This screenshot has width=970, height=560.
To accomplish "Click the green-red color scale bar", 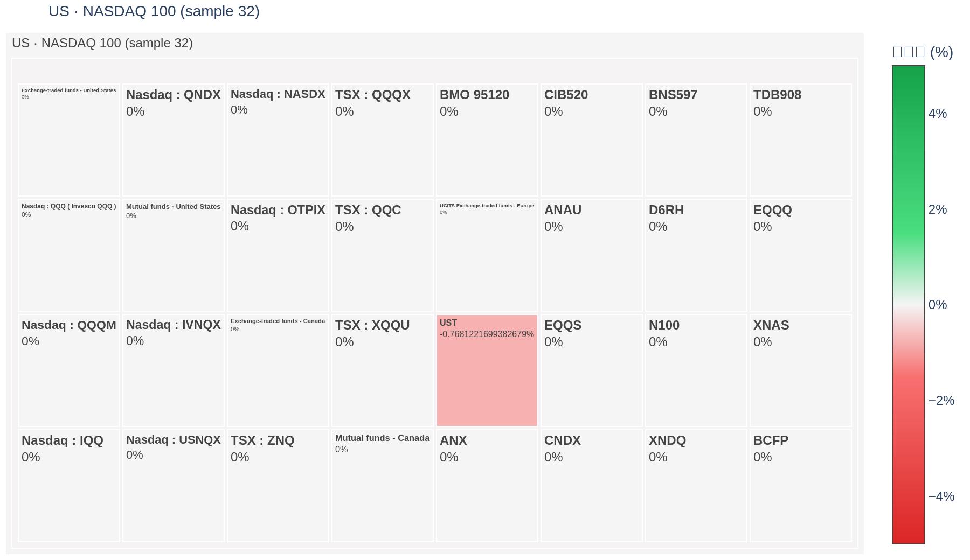I will pyautogui.click(x=909, y=305).
